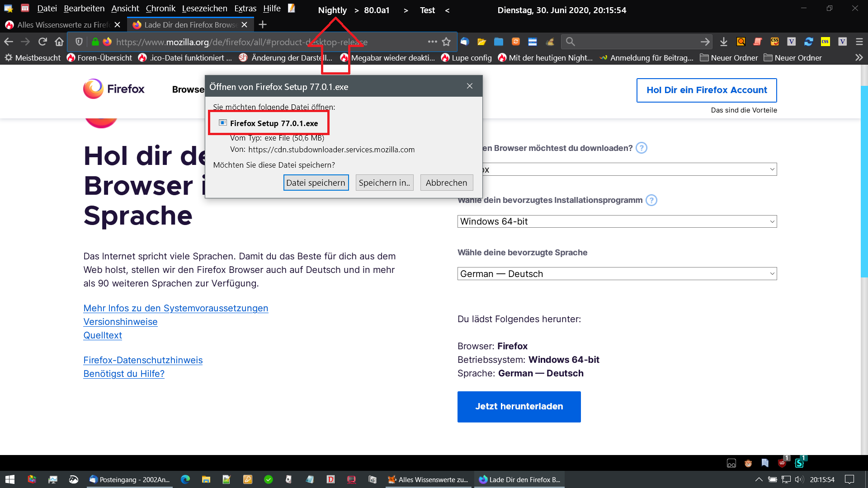Expand the German — Deutsch language dropdown

[617, 274]
